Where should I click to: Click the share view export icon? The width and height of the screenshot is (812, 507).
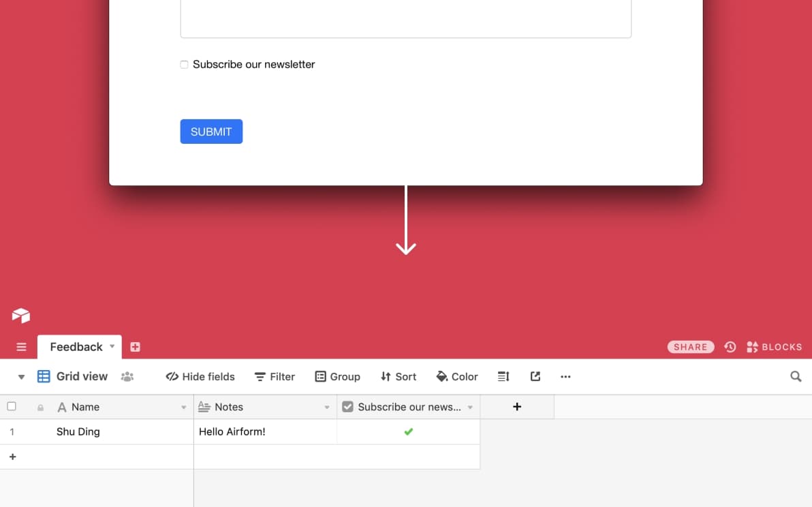[535, 377]
